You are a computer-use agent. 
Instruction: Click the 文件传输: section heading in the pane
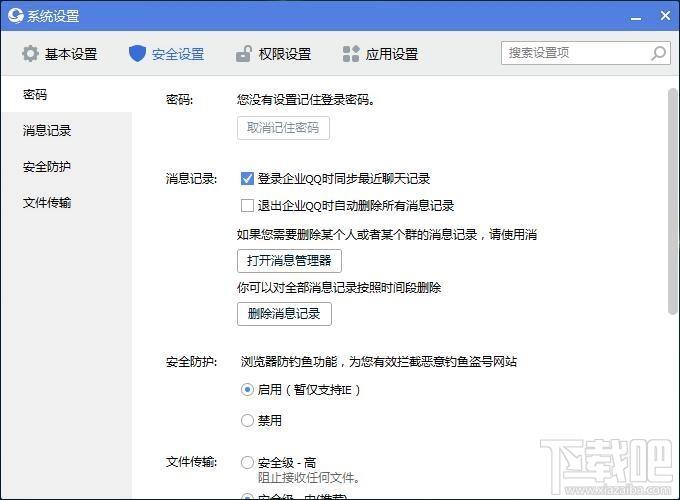[191, 462]
